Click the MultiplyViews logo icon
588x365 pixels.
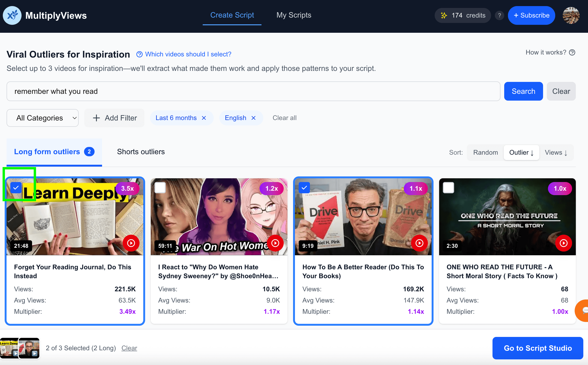coord(12,15)
